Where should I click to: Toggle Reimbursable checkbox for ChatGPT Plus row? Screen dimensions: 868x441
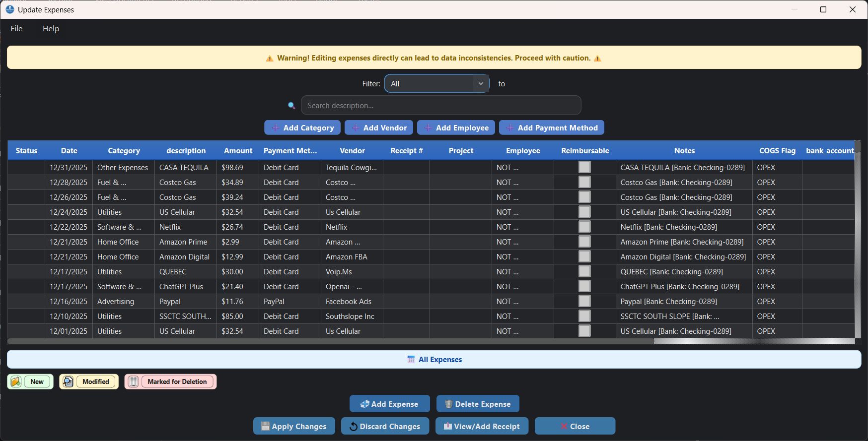point(584,286)
